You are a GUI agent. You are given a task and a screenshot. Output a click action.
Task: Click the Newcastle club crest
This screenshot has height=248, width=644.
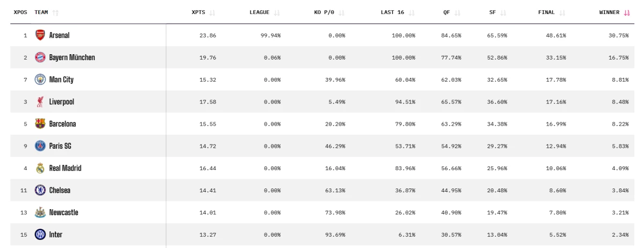coord(40,213)
